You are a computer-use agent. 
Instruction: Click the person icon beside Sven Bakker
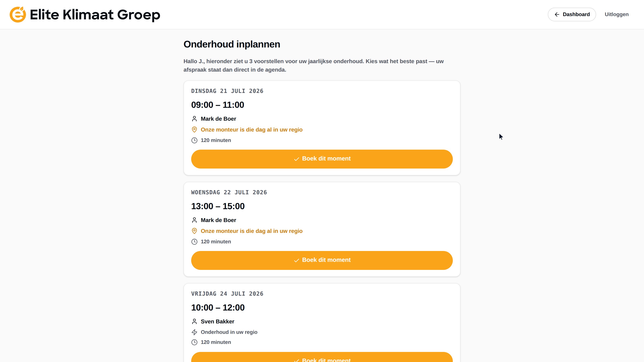coord(194,322)
